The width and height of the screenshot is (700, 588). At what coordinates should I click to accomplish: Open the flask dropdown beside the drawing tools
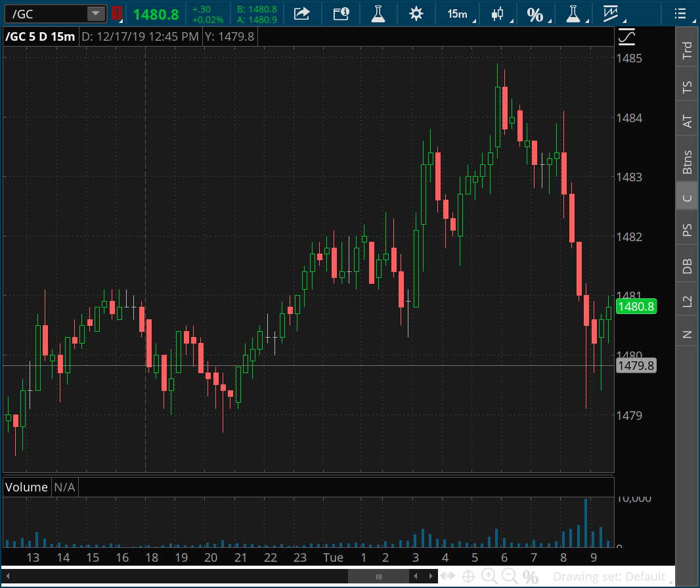click(577, 14)
